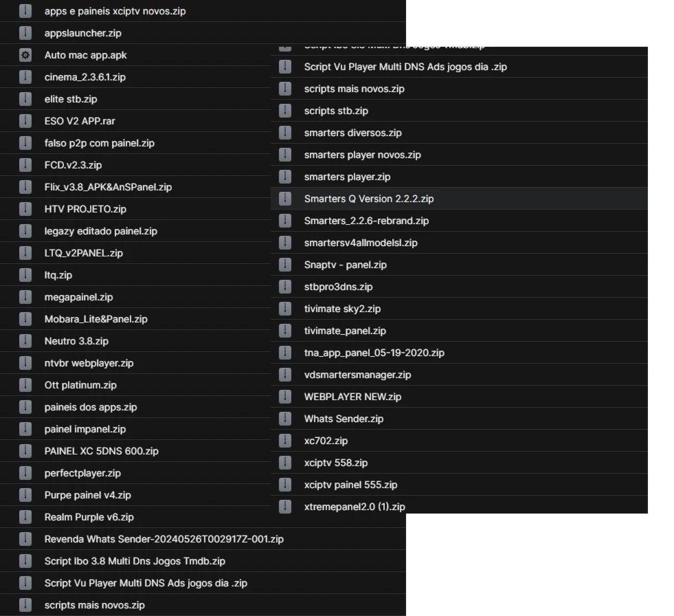Open vdsmartersmanager.zip
The width and height of the screenshot is (674, 616).
click(358, 375)
